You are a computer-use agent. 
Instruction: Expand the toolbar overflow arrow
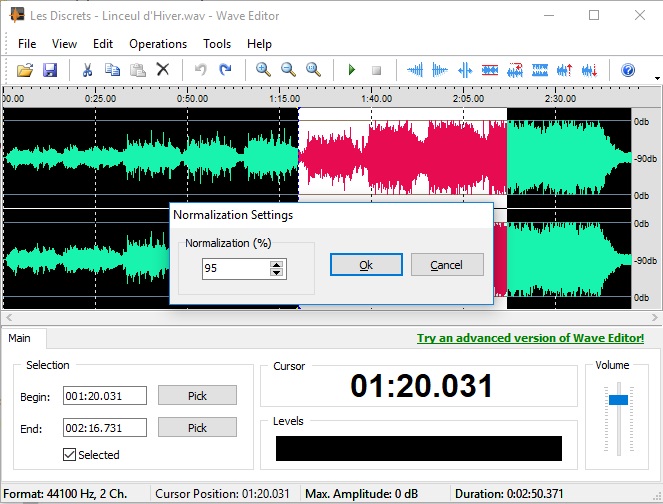(x=657, y=78)
